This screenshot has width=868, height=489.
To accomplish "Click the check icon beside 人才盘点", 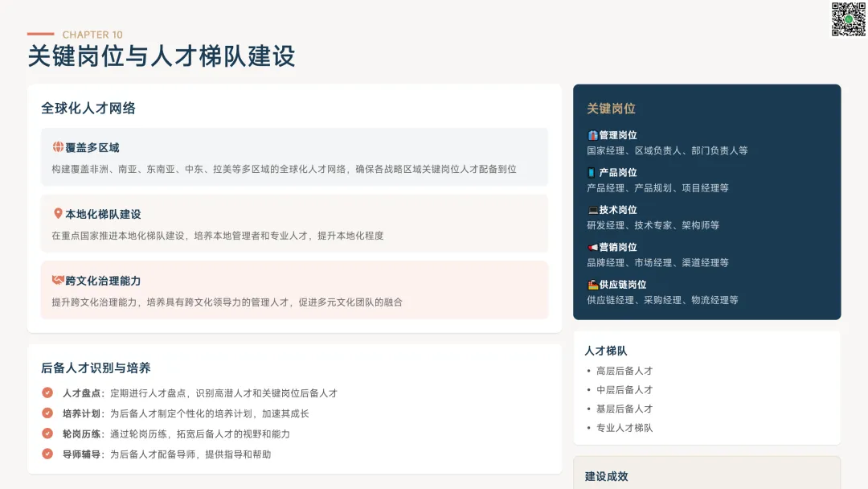I will coord(47,392).
